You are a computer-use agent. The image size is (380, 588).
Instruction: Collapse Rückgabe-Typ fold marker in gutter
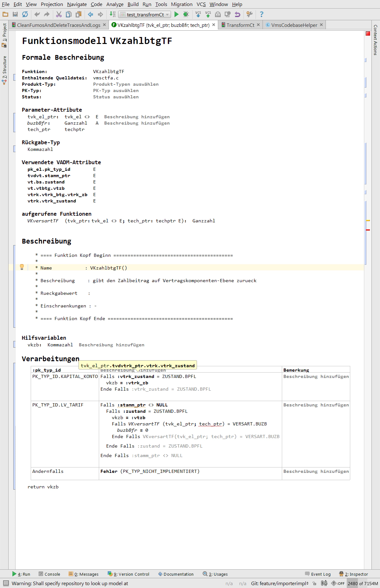(14, 149)
